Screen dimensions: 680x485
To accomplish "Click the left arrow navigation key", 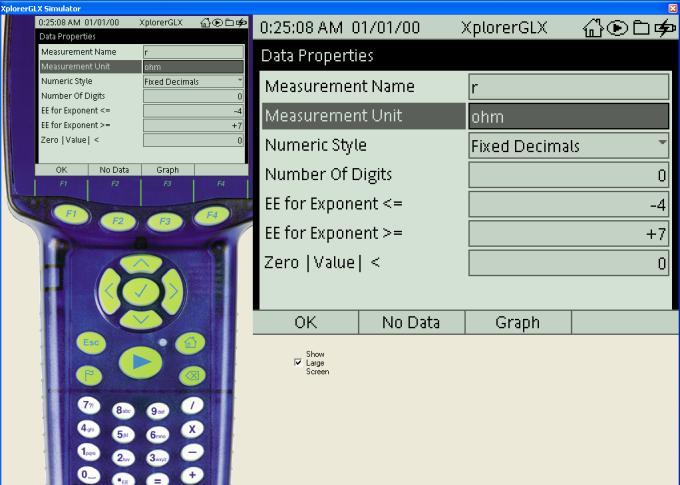I will (x=110, y=291).
